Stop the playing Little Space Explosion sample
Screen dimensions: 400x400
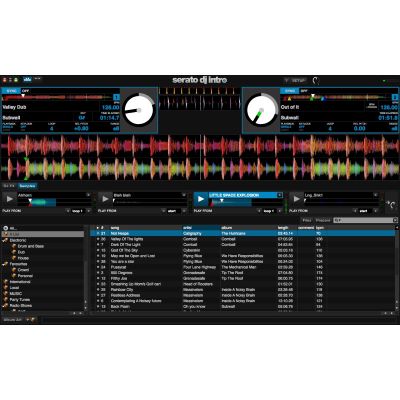(201, 199)
